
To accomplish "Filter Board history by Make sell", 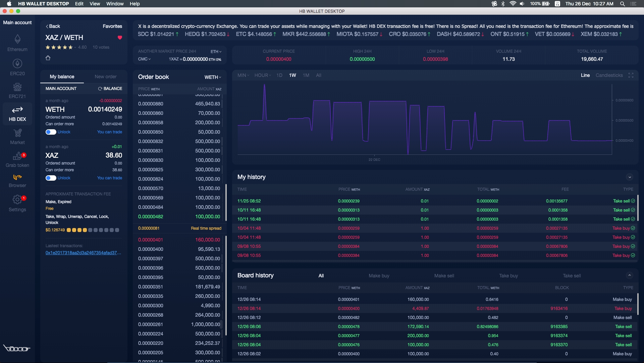I will pos(444,276).
